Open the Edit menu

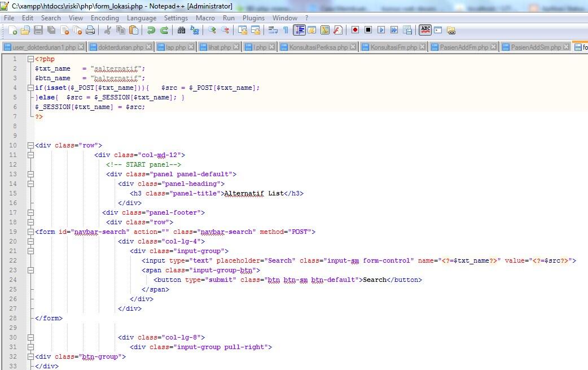(x=28, y=18)
